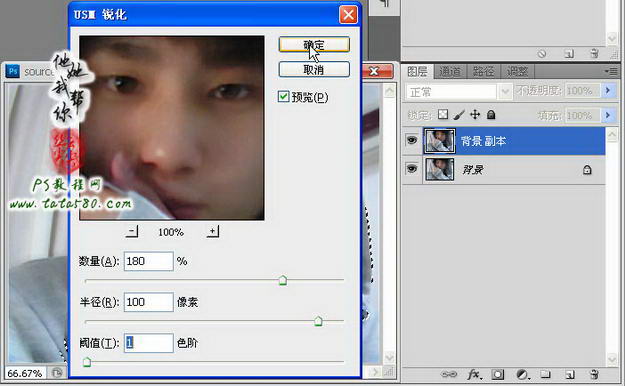The image size is (625, 386).
Task: Click fill 100% field
Action: (582, 116)
